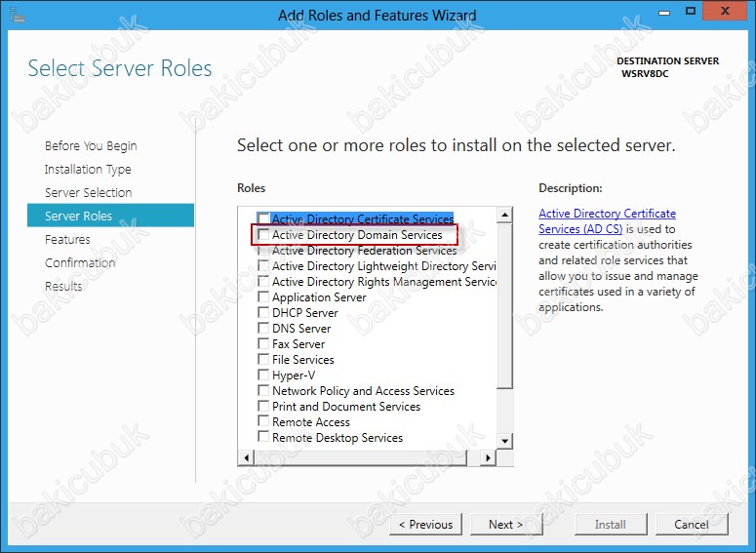Click the roles list scroll down arrow

pyautogui.click(x=504, y=441)
